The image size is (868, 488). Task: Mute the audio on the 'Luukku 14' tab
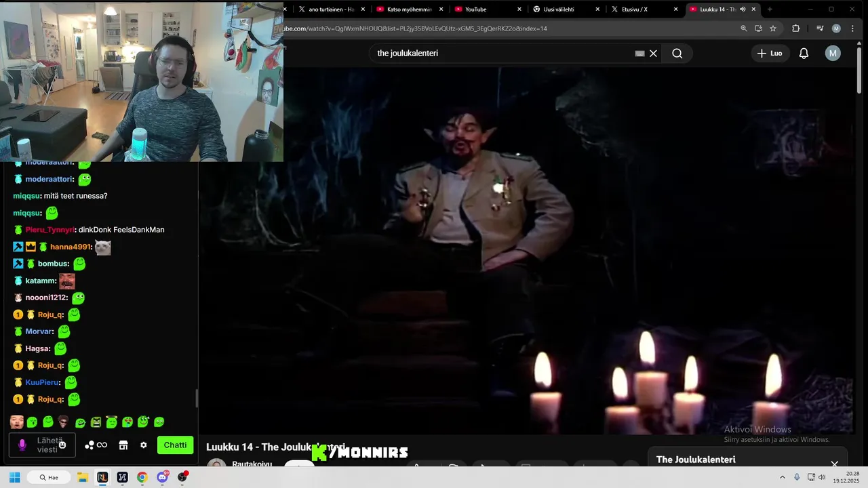[743, 9]
